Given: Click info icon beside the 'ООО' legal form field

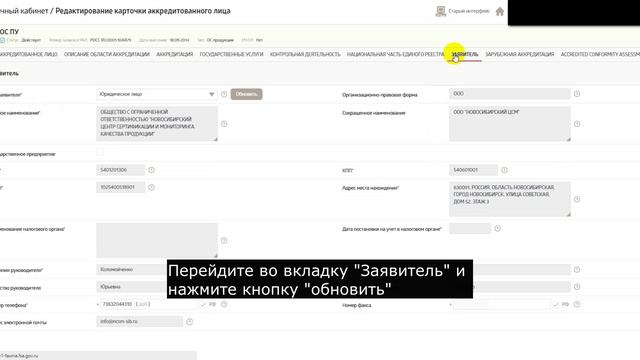Looking at the screenshot, I should point(577,94).
